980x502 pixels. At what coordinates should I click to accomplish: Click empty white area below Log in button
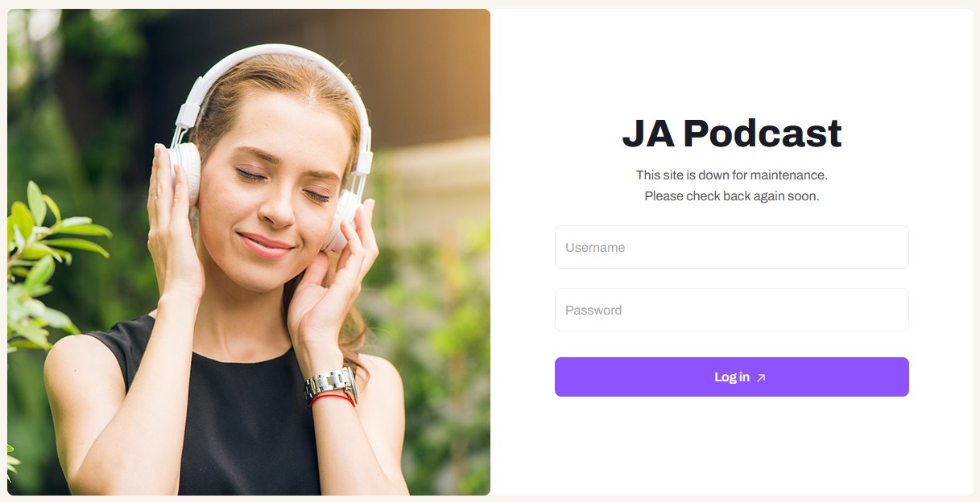click(731, 446)
